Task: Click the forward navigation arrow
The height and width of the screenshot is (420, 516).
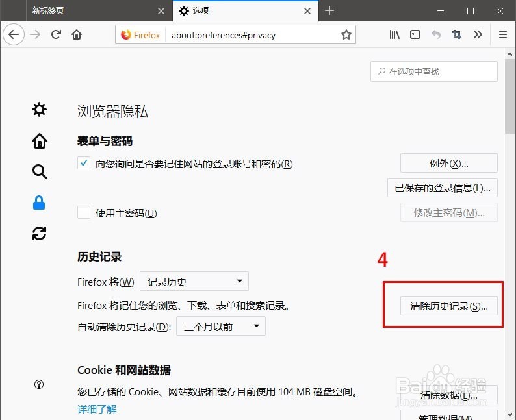Action: (x=35, y=34)
